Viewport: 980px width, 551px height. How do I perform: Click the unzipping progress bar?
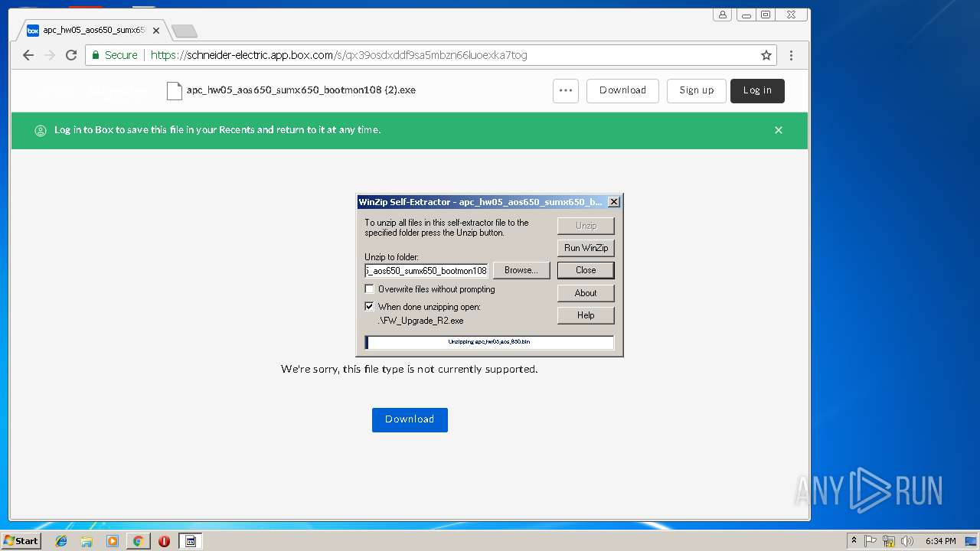[x=489, y=342]
